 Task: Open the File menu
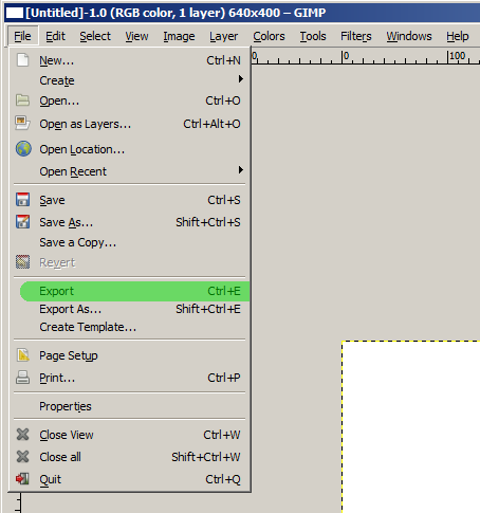pyautogui.click(x=23, y=36)
